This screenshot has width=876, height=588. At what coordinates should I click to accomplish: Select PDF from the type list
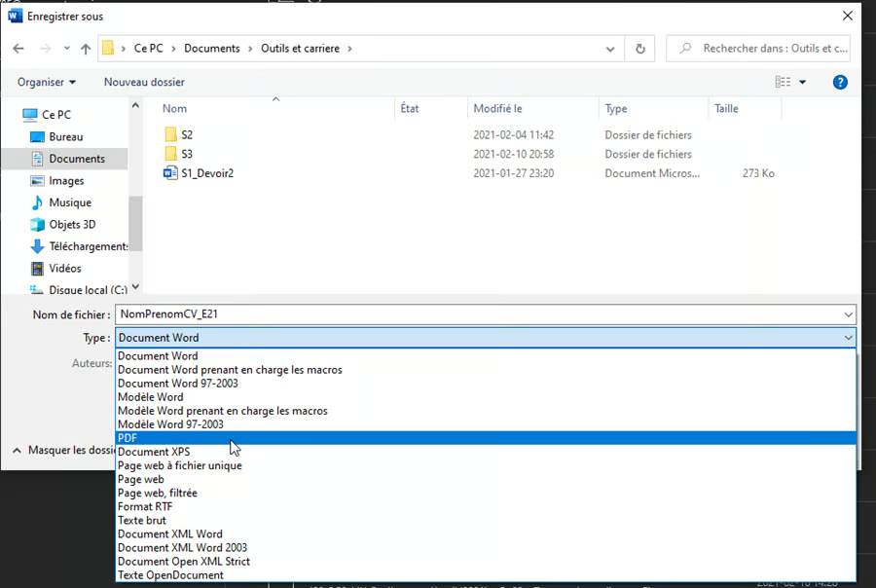(128, 438)
